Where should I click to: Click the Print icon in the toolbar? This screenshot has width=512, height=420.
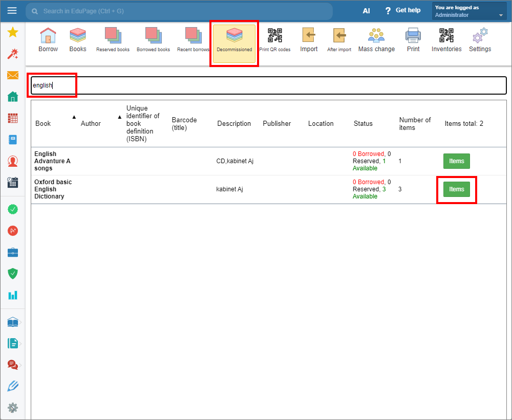(413, 40)
